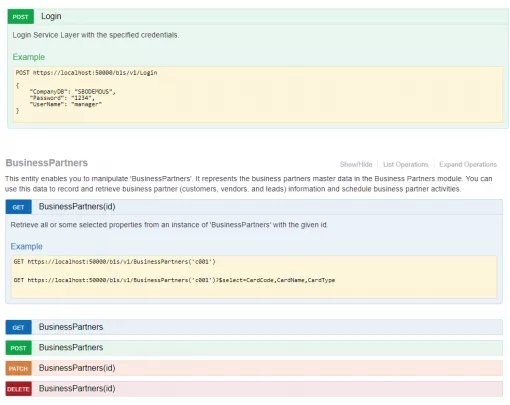Click the green POST badge for BusinessPartners
The width and height of the screenshot is (510, 405).
18,348
